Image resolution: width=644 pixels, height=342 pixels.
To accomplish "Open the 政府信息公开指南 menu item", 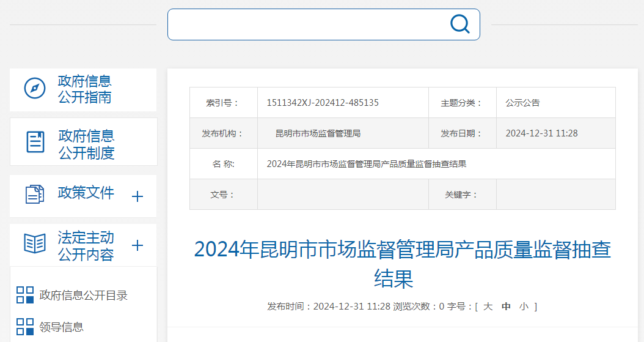I will tap(85, 89).
